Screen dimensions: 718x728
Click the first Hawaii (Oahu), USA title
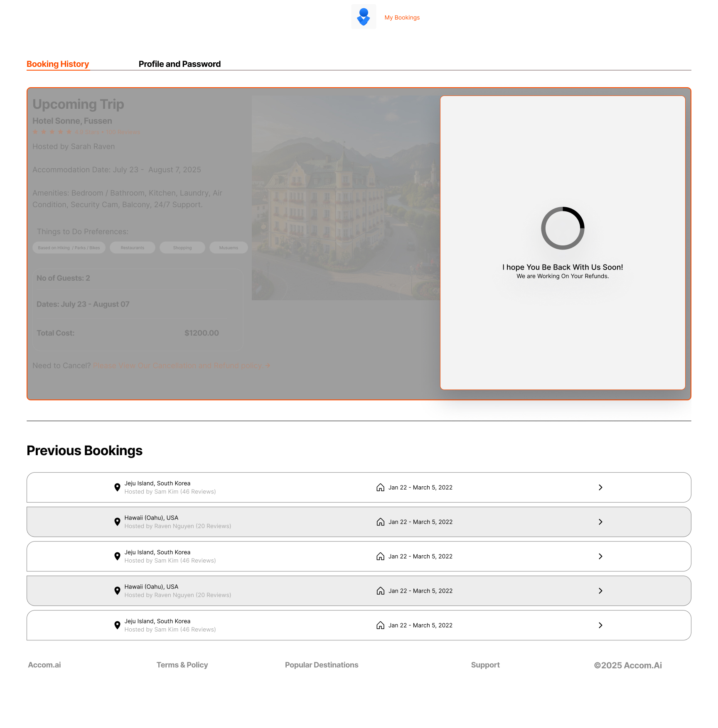pos(151,518)
